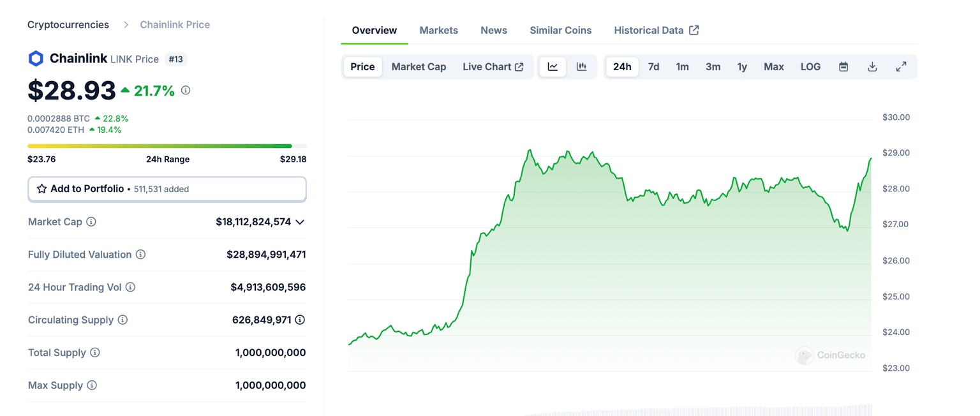The image size is (980, 416).
Task: Click the info icon next to 21.7%
Action: 186,91
